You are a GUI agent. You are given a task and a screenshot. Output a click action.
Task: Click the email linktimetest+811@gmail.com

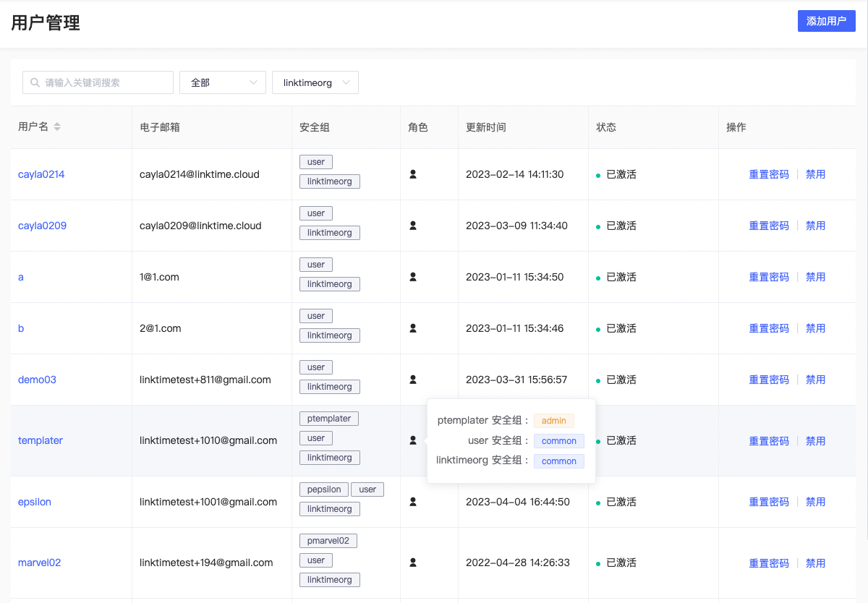(205, 380)
